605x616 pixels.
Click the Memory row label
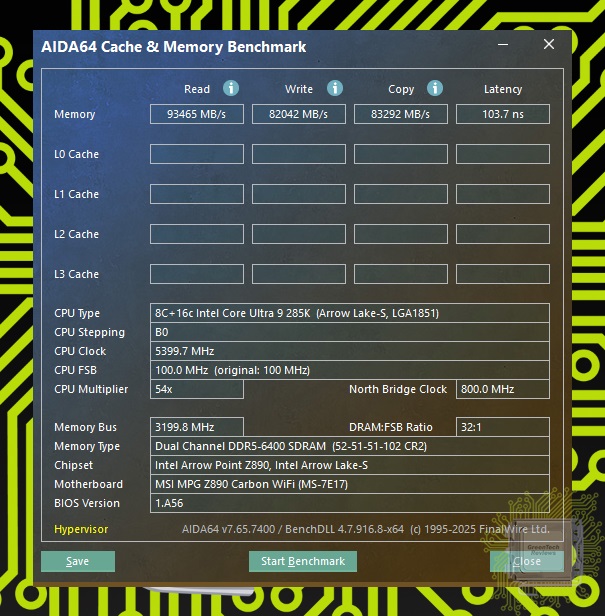pos(75,114)
